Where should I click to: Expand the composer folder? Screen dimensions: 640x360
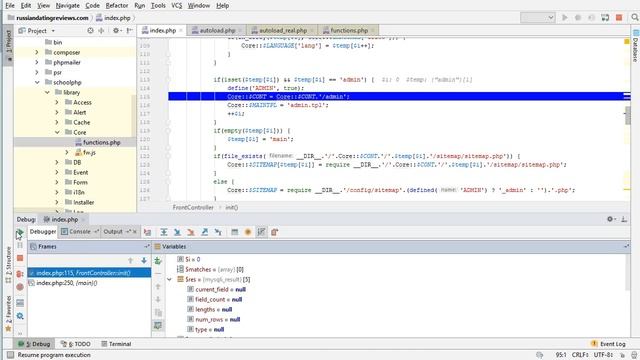click(37, 52)
